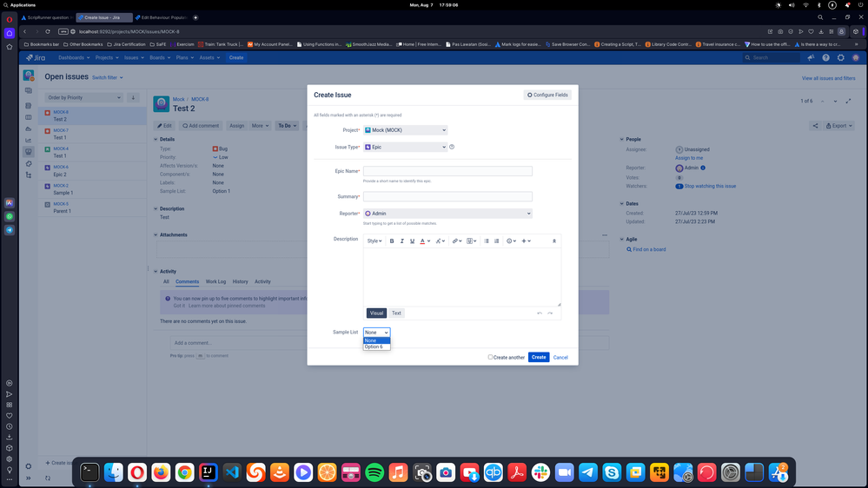Open the Assets menu in Jira

[x=209, y=57]
